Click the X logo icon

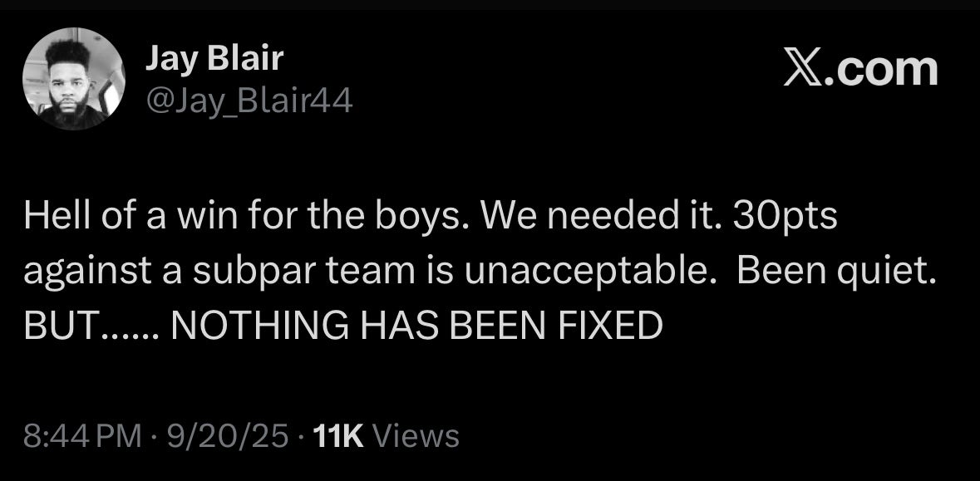[805, 70]
